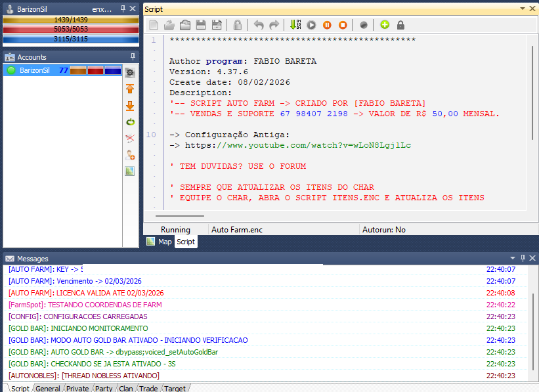
Task: Click the Undo arrow in script toolbar
Action: tap(259, 25)
